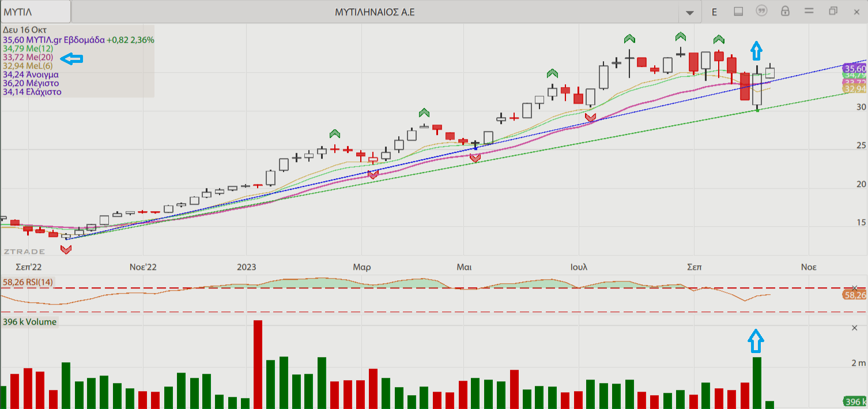Expand the symbol list dropdown arrow
868x409 pixels.
coord(689,12)
